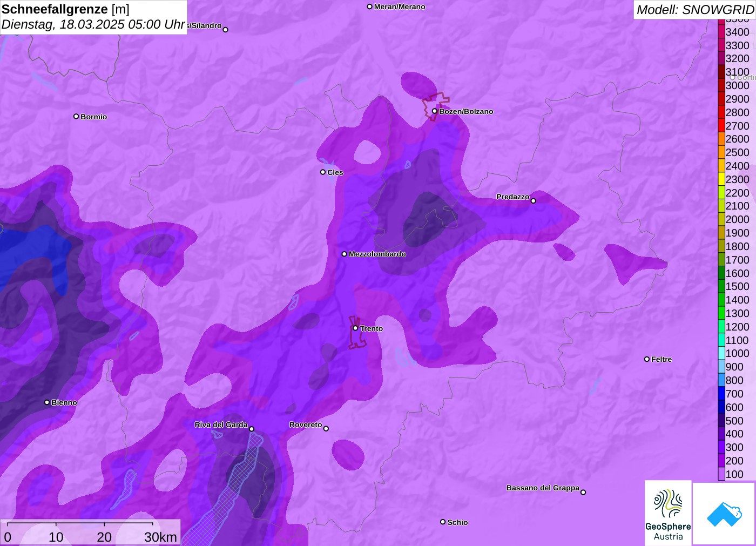The width and height of the screenshot is (756, 546).
Task: Click the "Bassano del Grappa" name label
Action: pos(543,488)
